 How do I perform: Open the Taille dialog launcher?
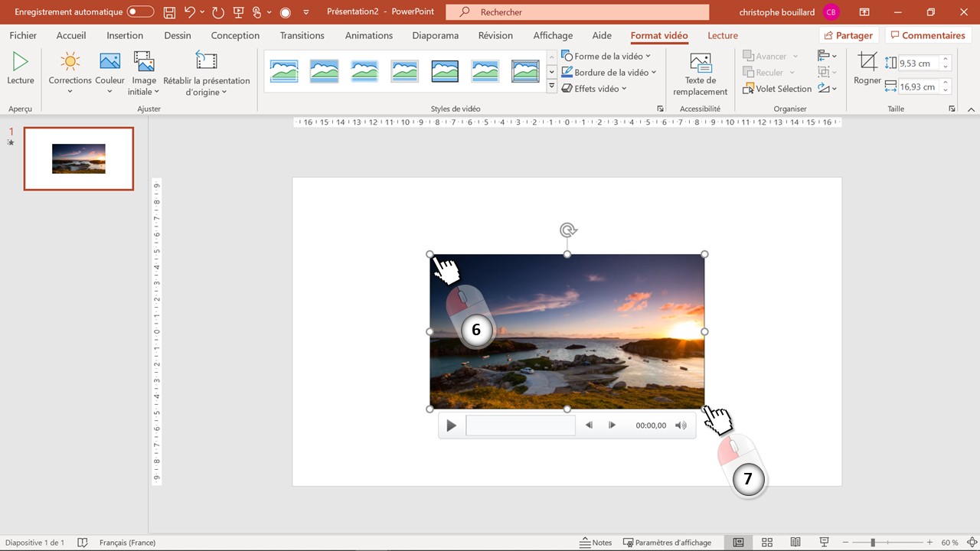click(x=952, y=109)
